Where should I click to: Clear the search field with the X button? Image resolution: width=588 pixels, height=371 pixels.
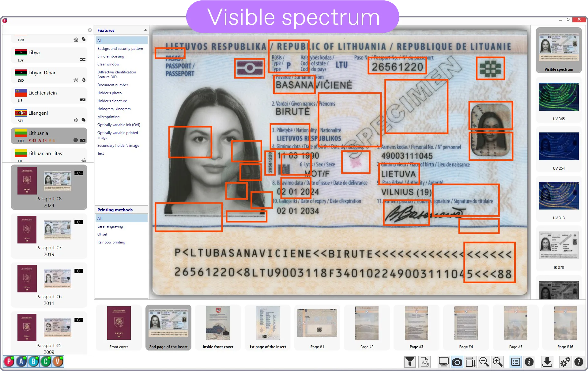[90, 30]
